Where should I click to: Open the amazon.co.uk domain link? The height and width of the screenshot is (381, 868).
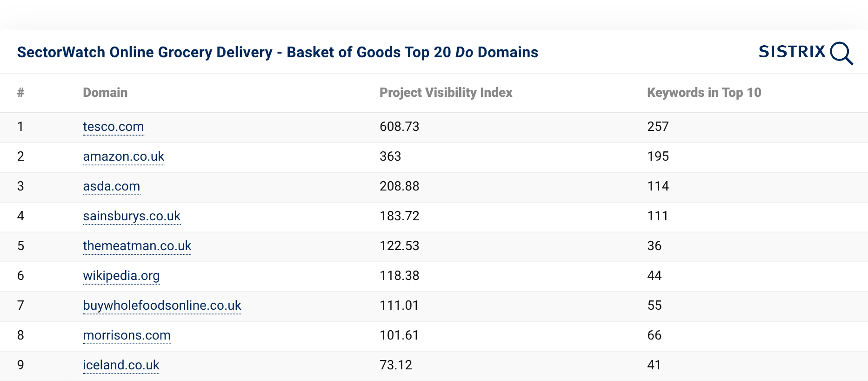tap(124, 156)
